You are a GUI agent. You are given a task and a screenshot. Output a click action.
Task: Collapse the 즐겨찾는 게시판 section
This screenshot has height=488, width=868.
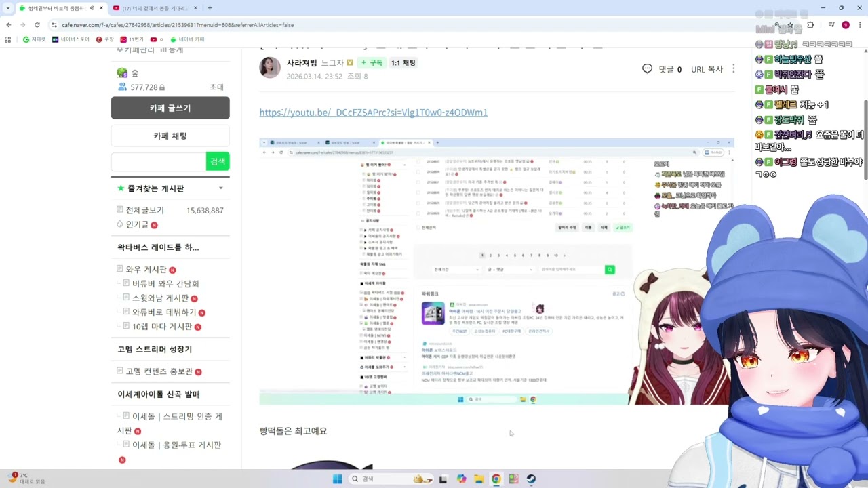point(220,188)
